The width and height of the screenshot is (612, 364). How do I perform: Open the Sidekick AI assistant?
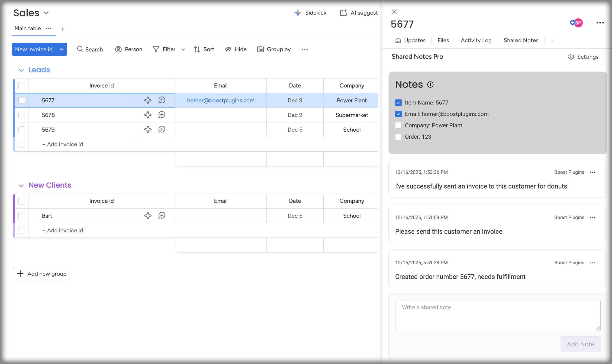(310, 13)
